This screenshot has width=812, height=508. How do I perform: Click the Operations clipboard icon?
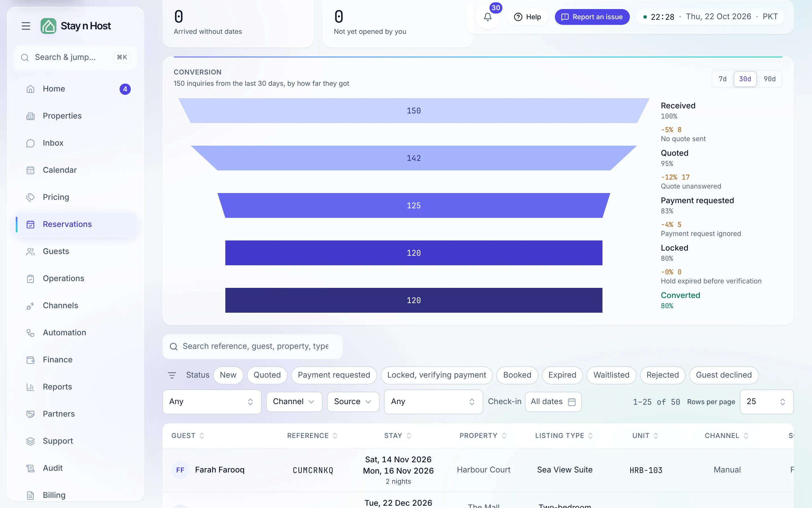click(30, 279)
